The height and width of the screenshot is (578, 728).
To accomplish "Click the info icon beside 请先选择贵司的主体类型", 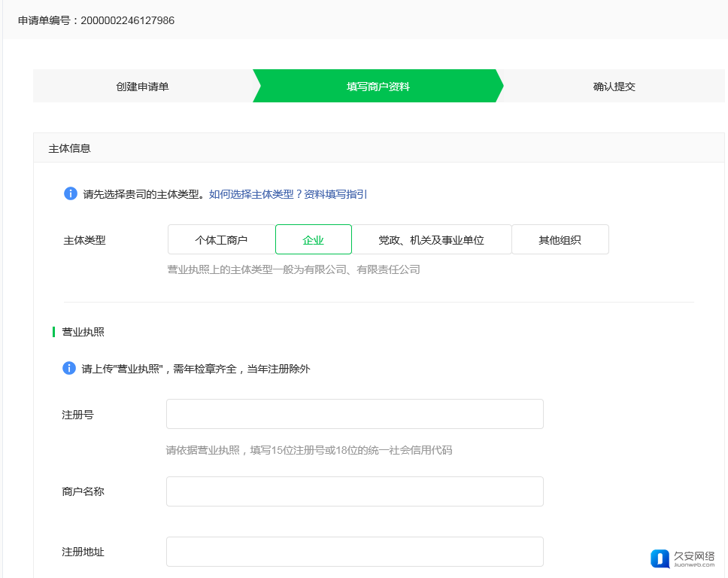I will (71, 193).
